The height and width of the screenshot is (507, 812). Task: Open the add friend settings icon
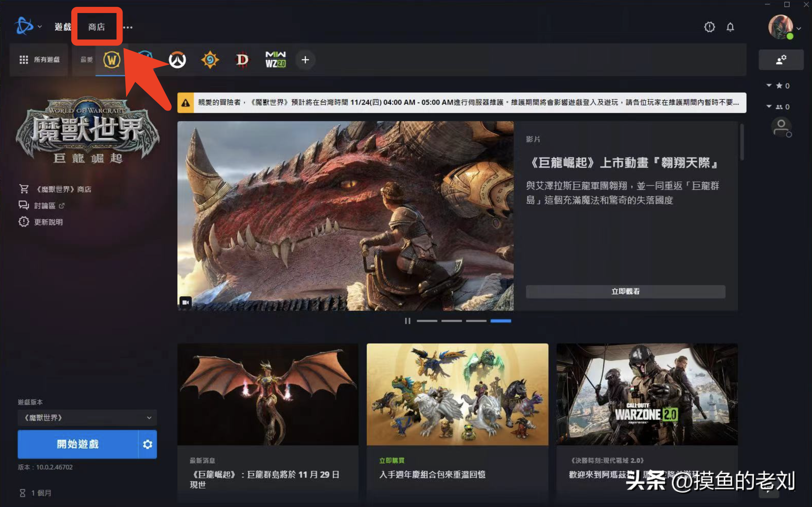pyautogui.click(x=781, y=60)
